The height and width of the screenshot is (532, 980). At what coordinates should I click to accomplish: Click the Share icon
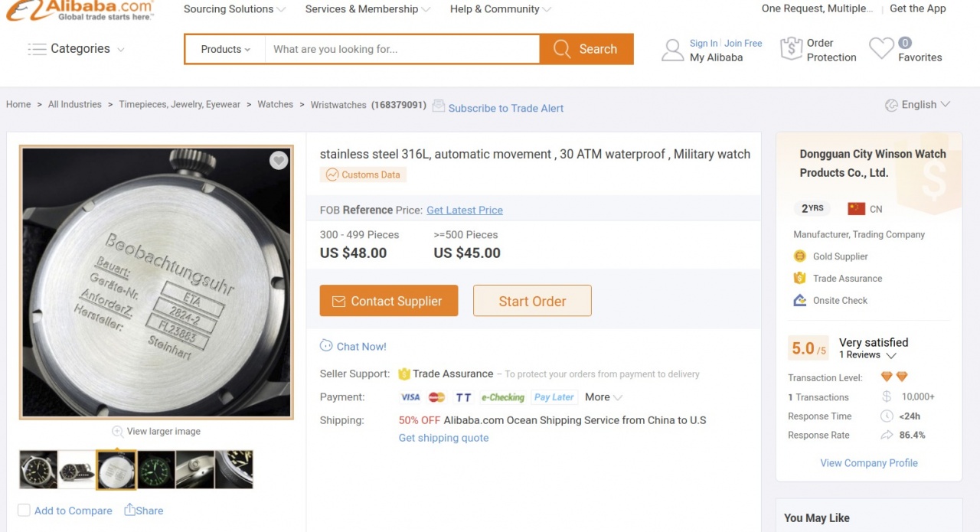point(130,510)
